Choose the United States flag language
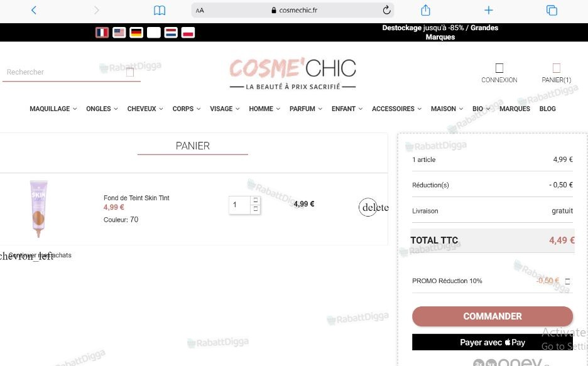 pyautogui.click(x=119, y=33)
